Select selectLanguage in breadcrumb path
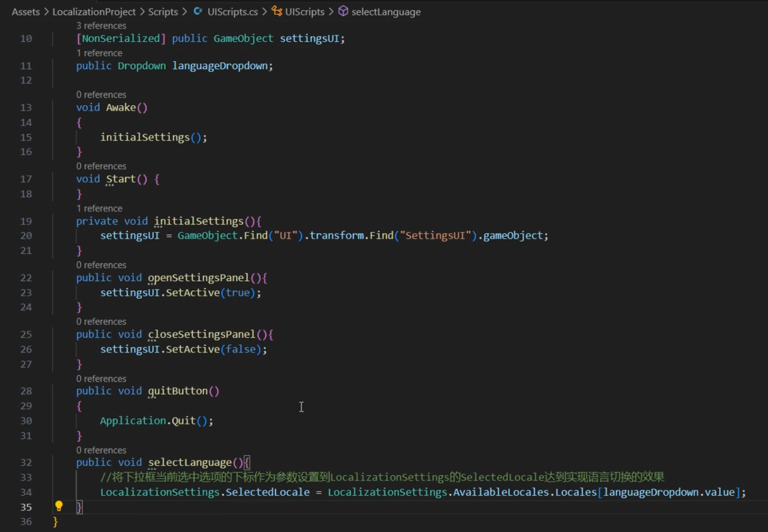This screenshot has height=532, width=768. [386, 12]
